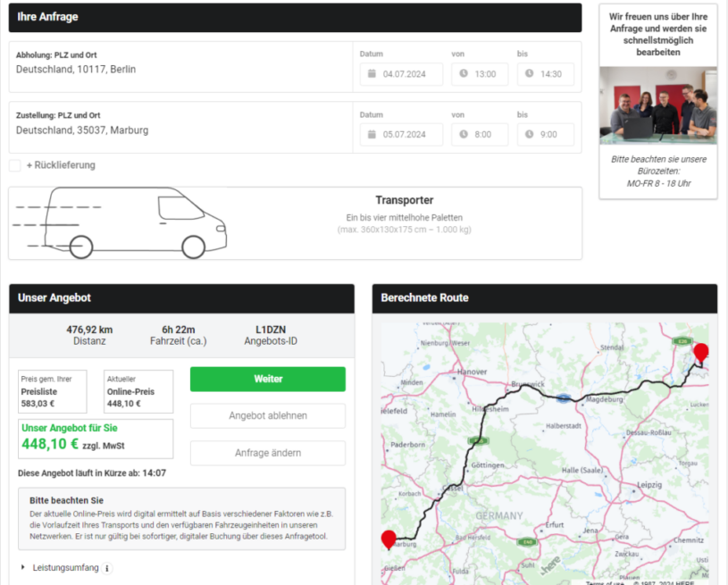Screen dimensions: 728x585
Task: Open delivery end time 9:00 selector
Action: [545, 135]
